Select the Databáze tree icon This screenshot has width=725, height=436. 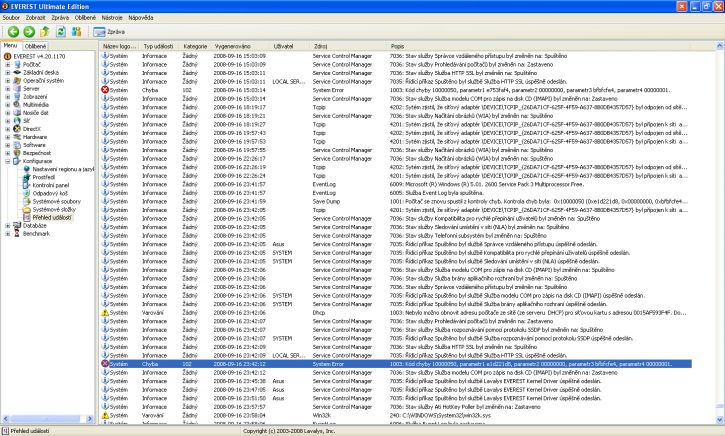[x=18, y=226]
